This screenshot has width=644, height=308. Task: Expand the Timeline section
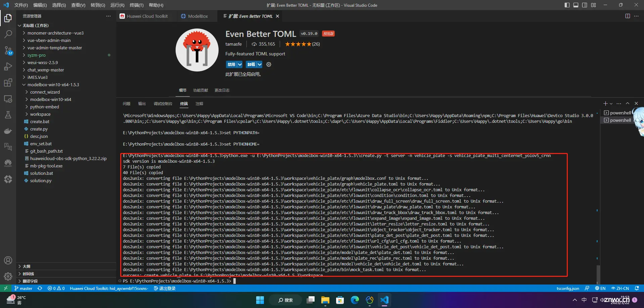[66, 274]
